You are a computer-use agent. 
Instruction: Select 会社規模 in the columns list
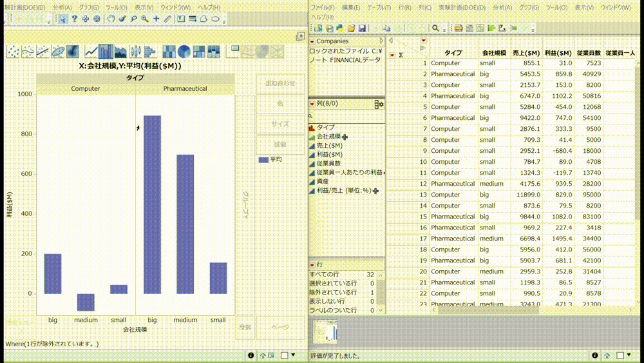click(328, 137)
